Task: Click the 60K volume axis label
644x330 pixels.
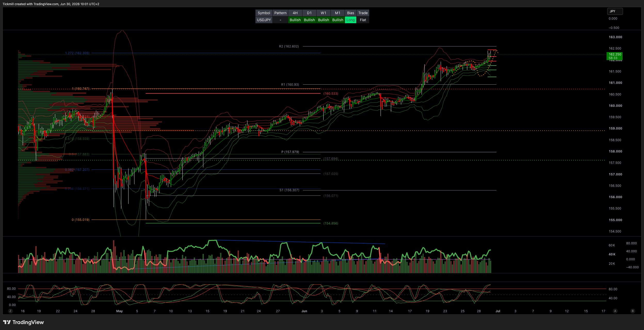Action: click(612, 245)
